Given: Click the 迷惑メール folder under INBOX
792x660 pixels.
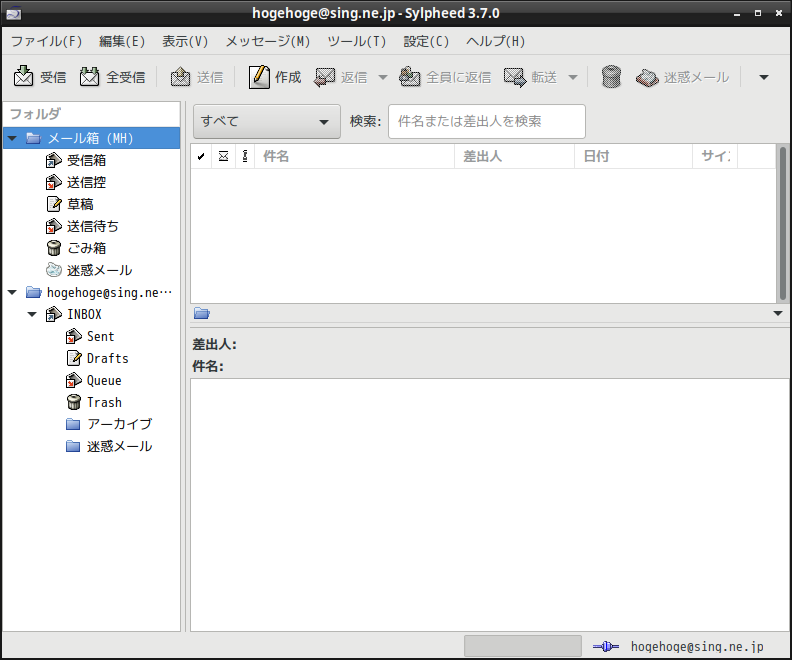Looking at the screenshot, I should click(x=109, y=446).
